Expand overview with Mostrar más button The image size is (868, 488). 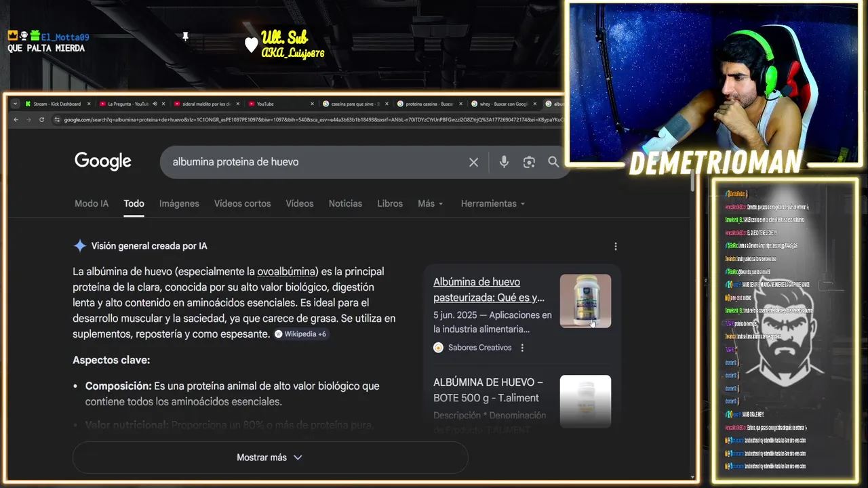tap(270, 457)
